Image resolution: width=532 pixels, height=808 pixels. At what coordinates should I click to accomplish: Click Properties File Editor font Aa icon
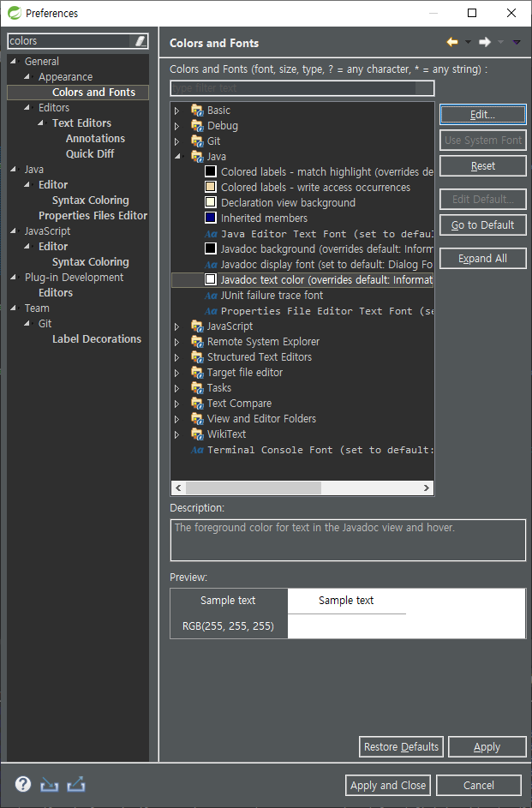[211, 311]
